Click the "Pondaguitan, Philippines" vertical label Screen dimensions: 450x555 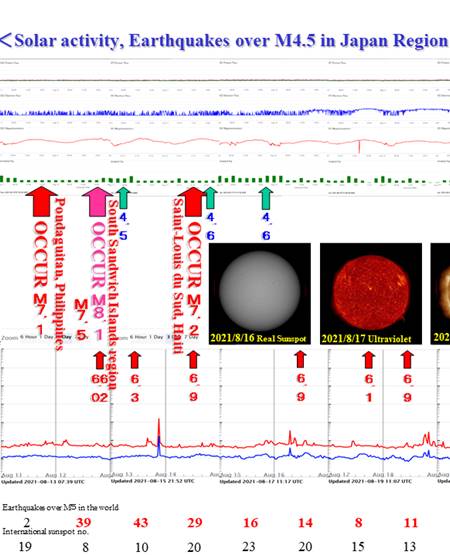point(59,274)
